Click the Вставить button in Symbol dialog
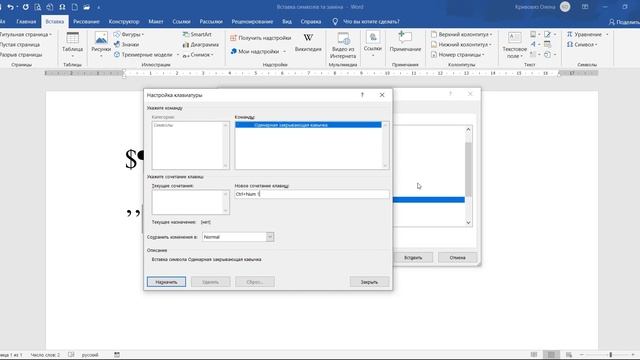The height and width of the screenshot is (360, 640). click(413, 258)
